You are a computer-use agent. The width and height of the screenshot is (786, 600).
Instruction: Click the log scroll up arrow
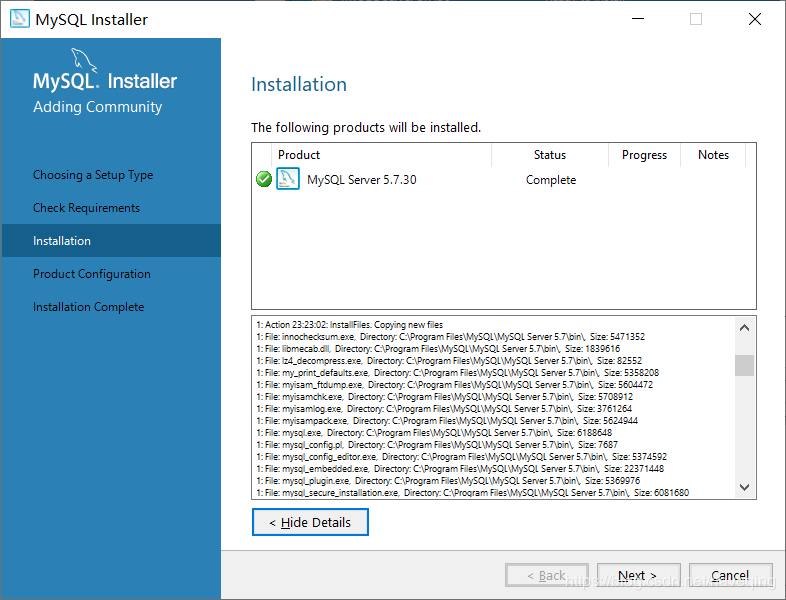tap(744, 328)
